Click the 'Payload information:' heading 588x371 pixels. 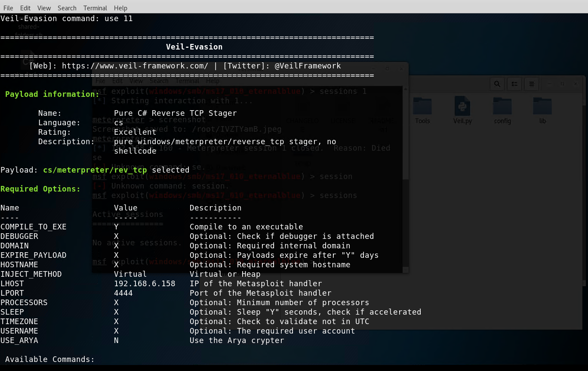coord(52,94)
